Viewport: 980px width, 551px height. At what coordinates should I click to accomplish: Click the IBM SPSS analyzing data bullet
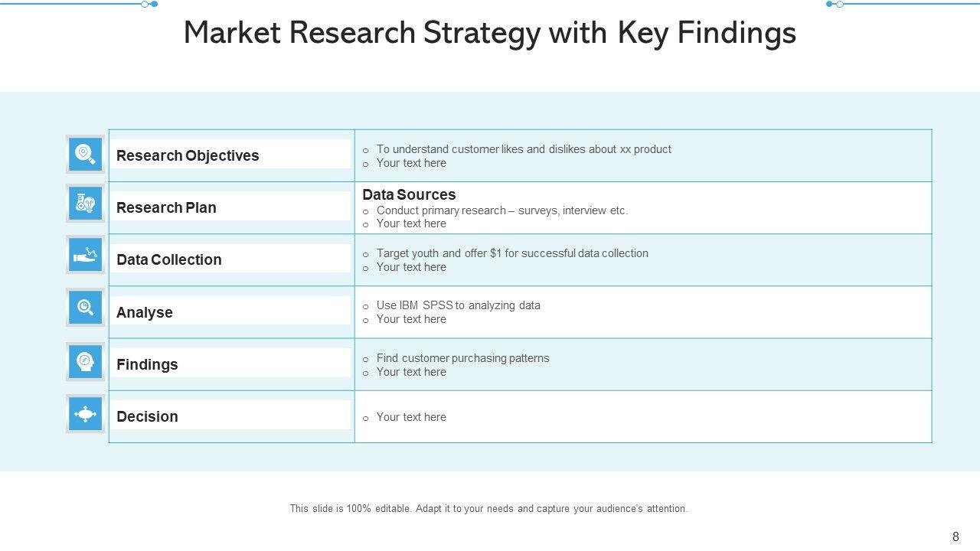coord(459,305)
